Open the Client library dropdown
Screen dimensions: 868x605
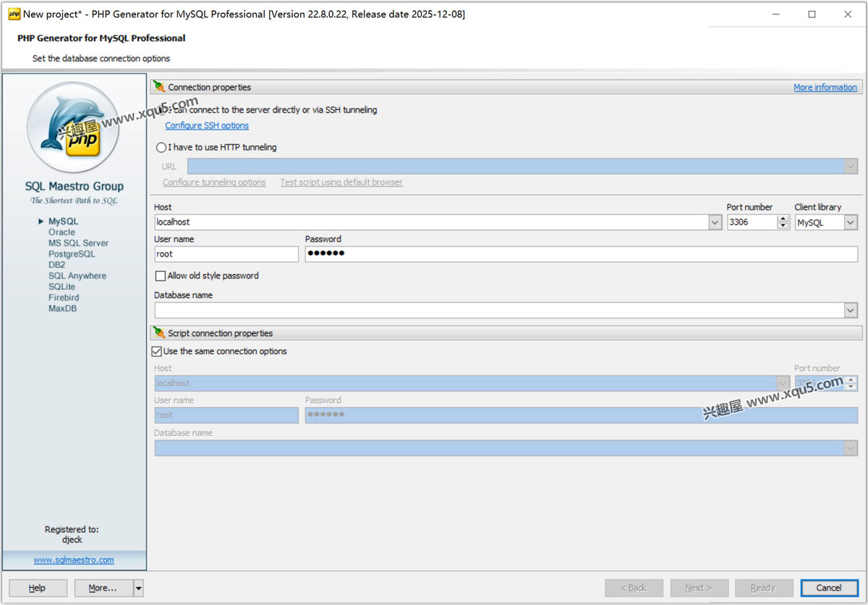(x=851, y=223)
